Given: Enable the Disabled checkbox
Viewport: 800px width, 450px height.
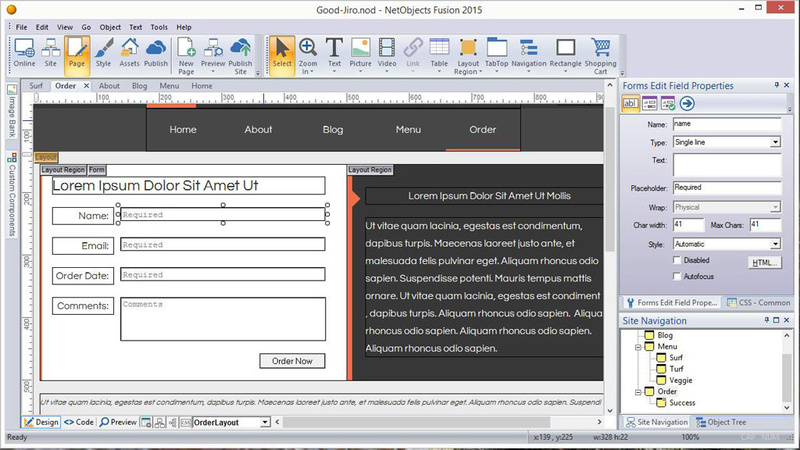Looking at the screenshot, I should click(x=678, y=260).
